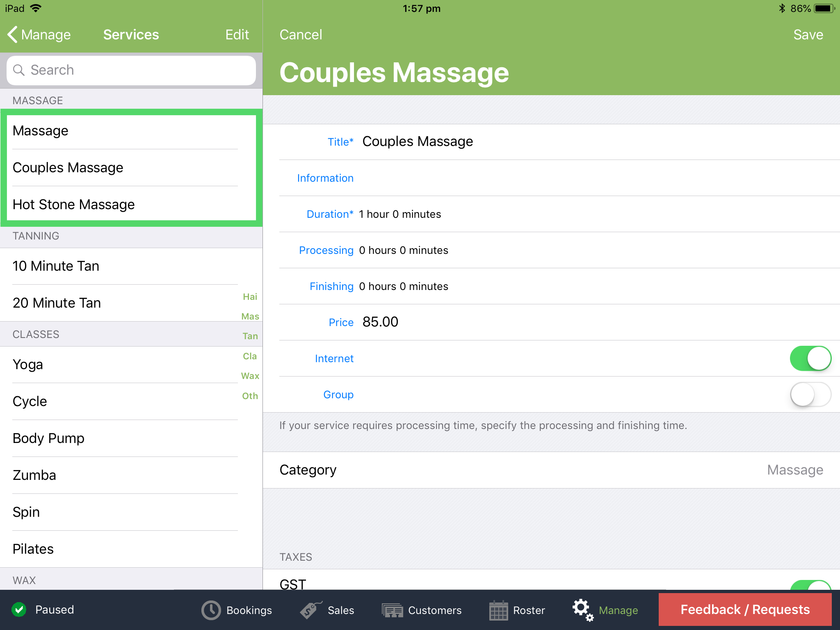Go back using Manage chevron
Viewport: 840px width, 630px height.
coord(13,34)
